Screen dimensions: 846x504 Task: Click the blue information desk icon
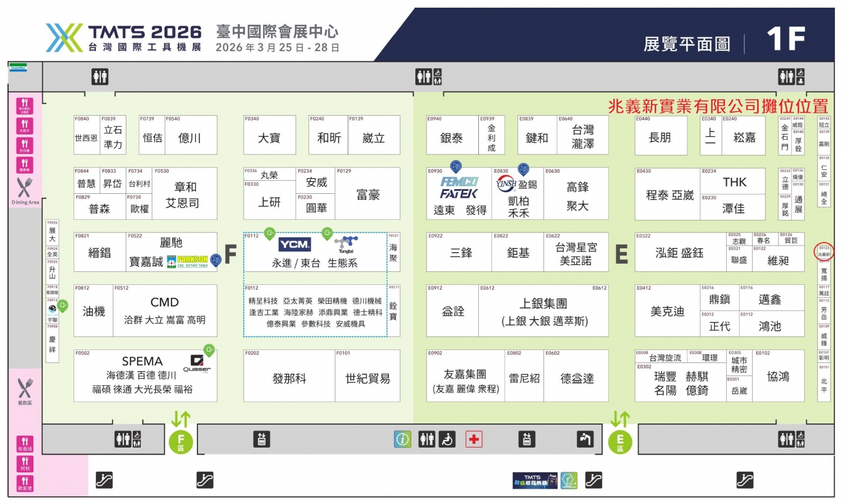[402, 439]
